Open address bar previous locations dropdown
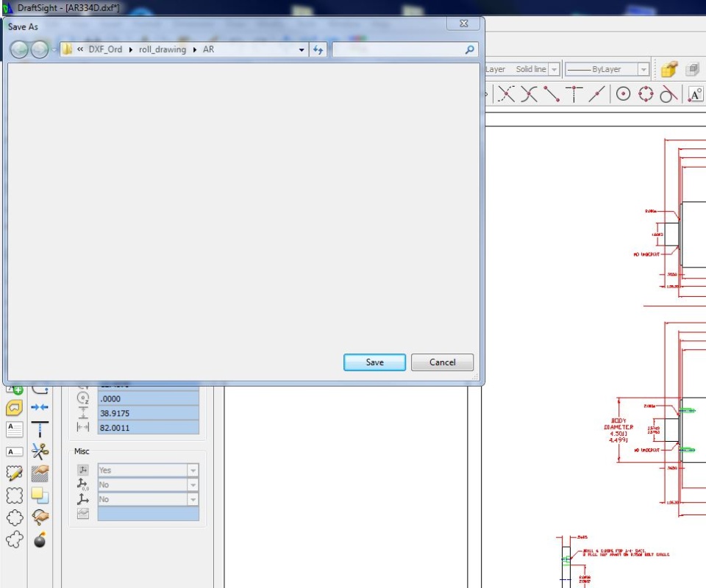706x588 pixels. click(302, 49)
